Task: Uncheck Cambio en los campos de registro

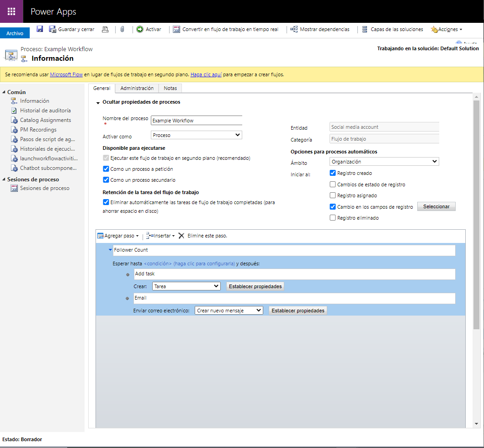Action: (332, 206)
